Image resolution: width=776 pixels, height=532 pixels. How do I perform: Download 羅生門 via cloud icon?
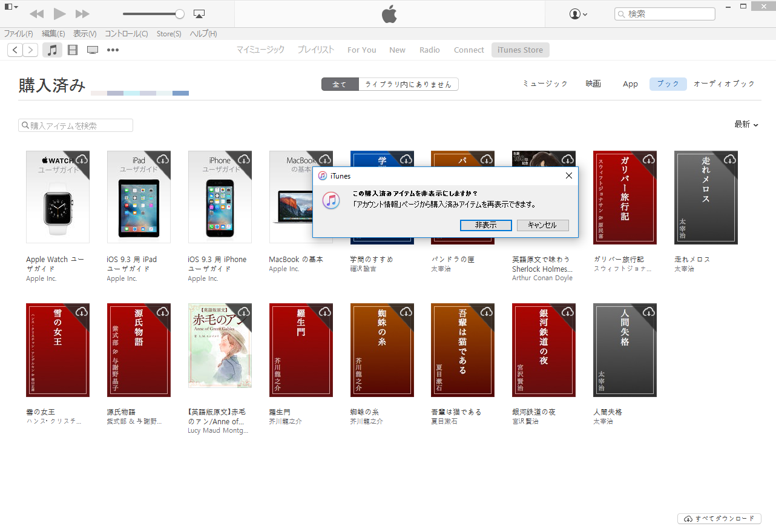pyautogui.click(x=325, y=312)
